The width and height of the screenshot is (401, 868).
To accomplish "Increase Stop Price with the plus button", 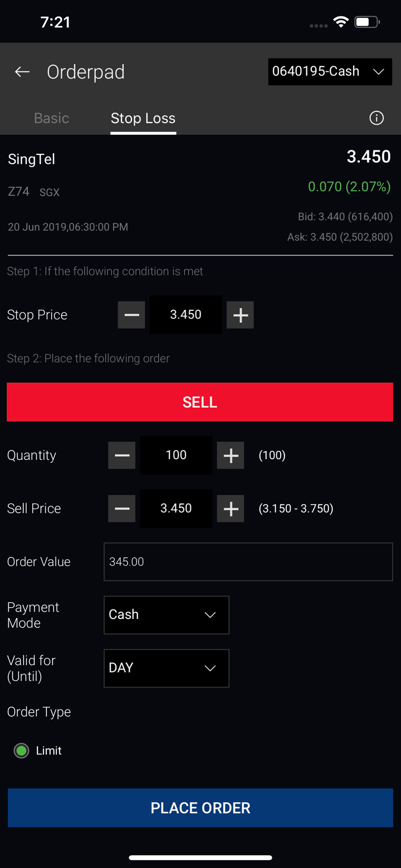I will pyautogui.click(x=240, y=315).
